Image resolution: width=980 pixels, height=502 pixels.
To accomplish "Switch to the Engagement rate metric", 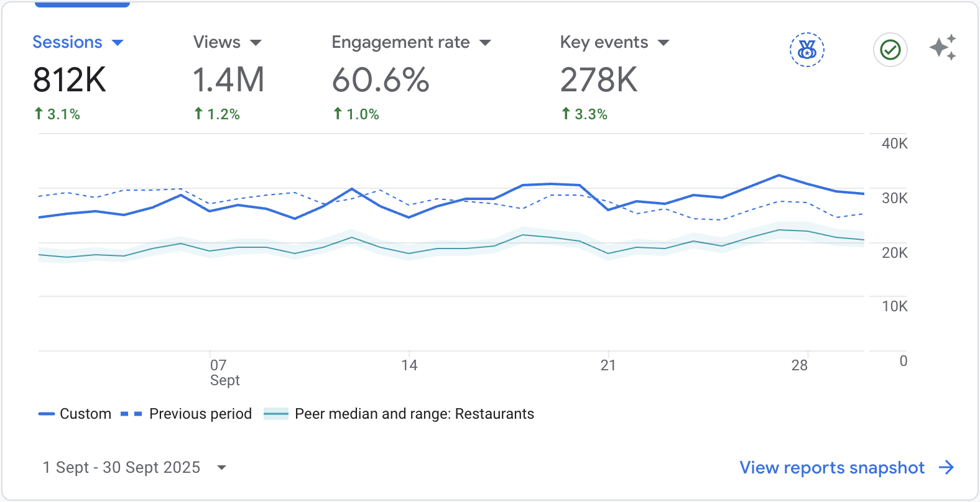I will click(400, 42).
